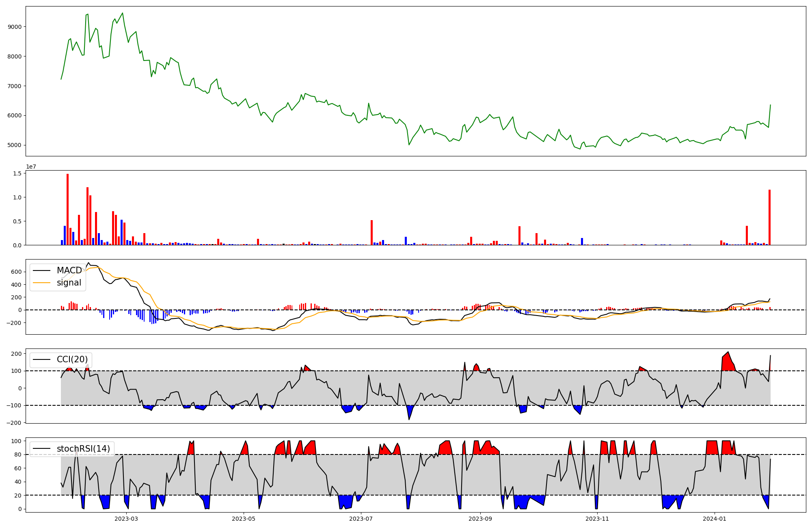Click the 5000 price axis label
This screenshot has height=528, width=812.
[x=15, y=145]
